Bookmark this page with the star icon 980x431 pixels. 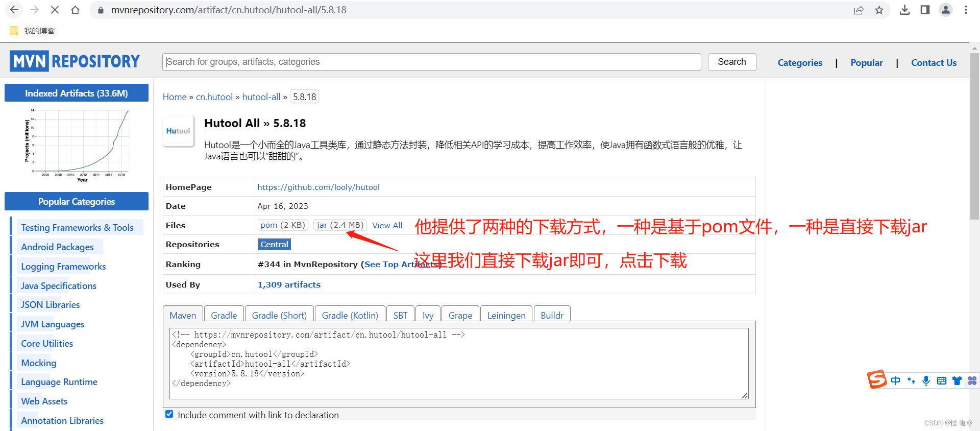click(879, 10)
